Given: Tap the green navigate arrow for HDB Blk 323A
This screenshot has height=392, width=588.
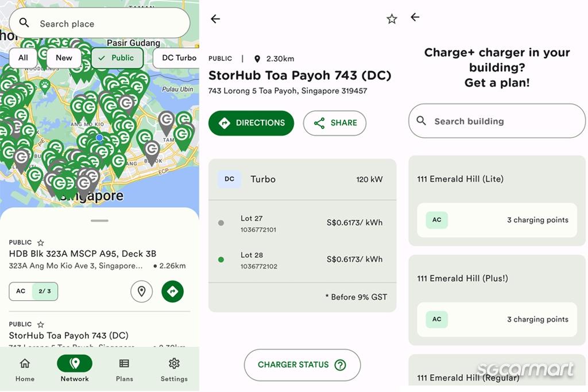Looking at the screenshot, I should (x=172, y=292).
